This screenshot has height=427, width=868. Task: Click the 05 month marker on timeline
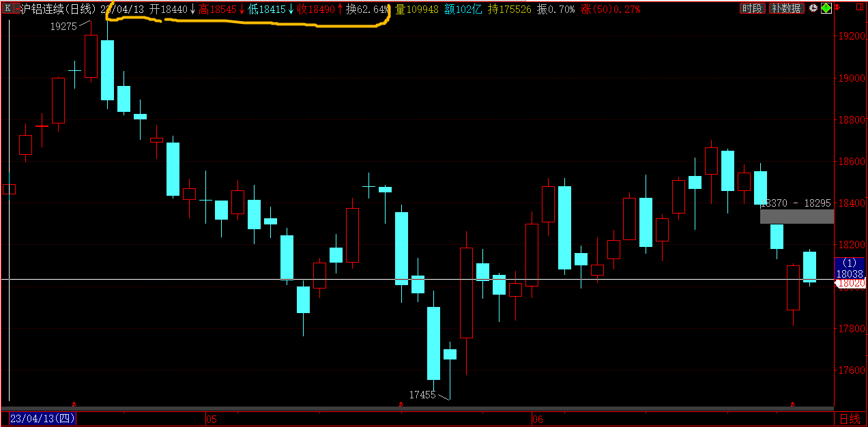[212, 419]
